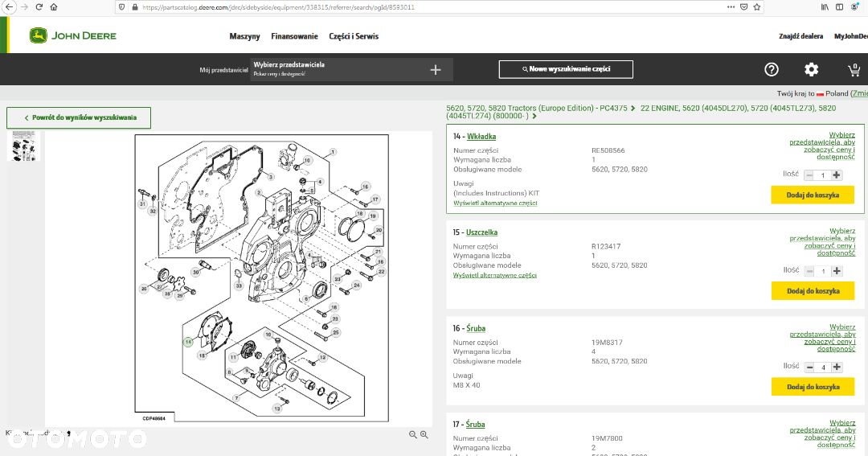Show alternative parts for Uszczelka
Image resolution: width=868 pixels, height=456 pixels.
(495, 275)
